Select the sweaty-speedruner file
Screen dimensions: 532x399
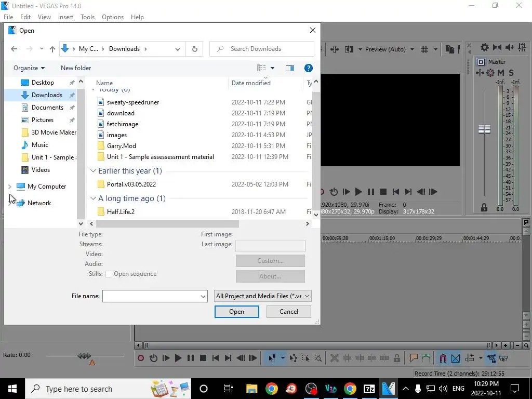click(133, 102)
